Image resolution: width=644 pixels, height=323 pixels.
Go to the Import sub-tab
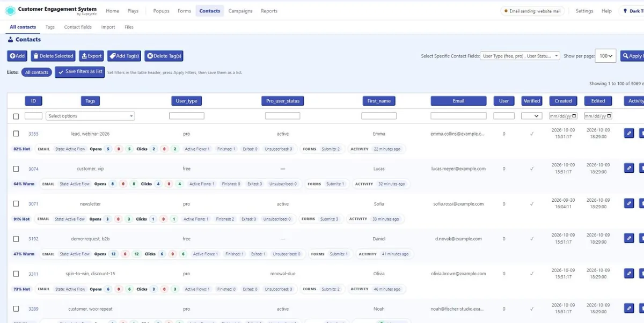pos(108,27)
